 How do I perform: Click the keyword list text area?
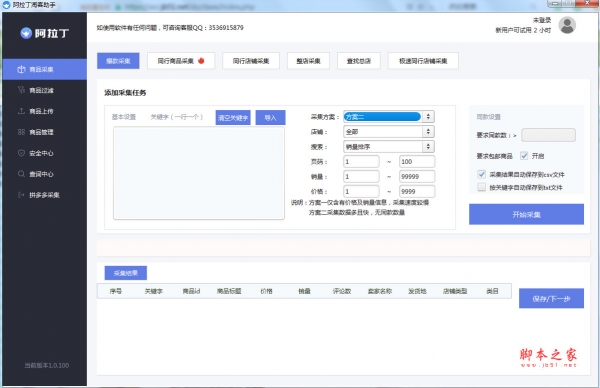199,173
